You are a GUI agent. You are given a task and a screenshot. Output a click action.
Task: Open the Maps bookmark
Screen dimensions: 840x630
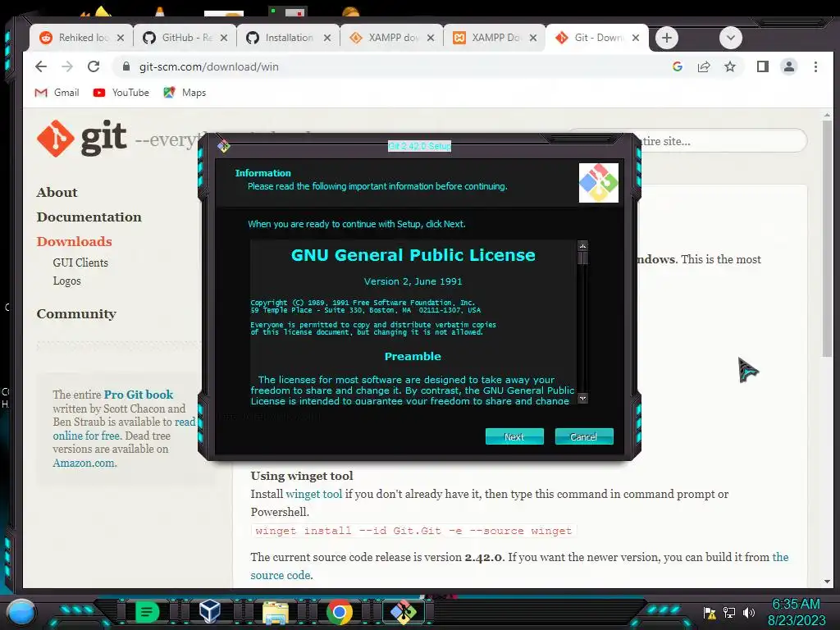185,93
